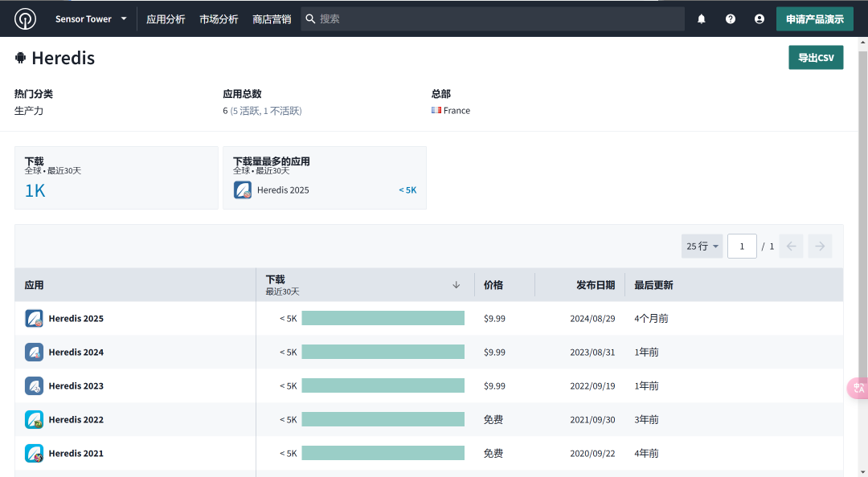Open the Heredis 2024 app link
The width and height of the screenshot is (868, 477).
(76, 352)
